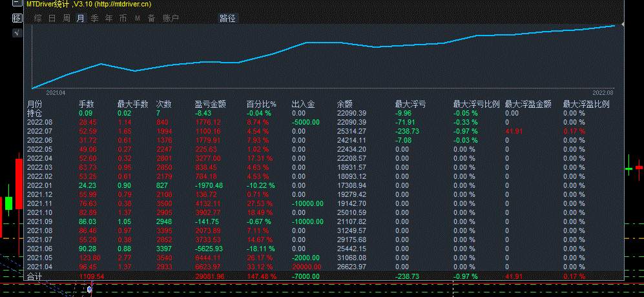644x297 pixels.
Task: Click the 2022.08 chart axis label
Action: (x=603, y=93)
